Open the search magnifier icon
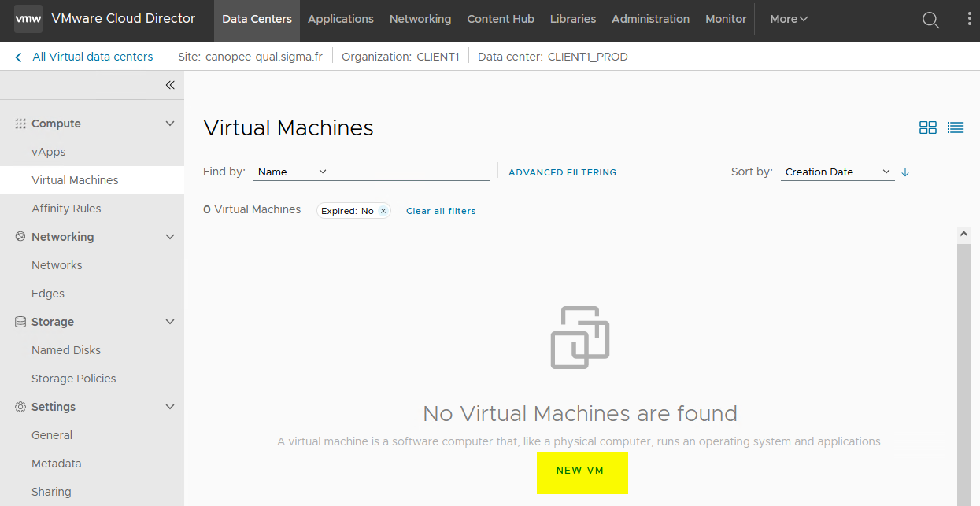The width and height of the screenshot is (980, 506). coord(930,20)
